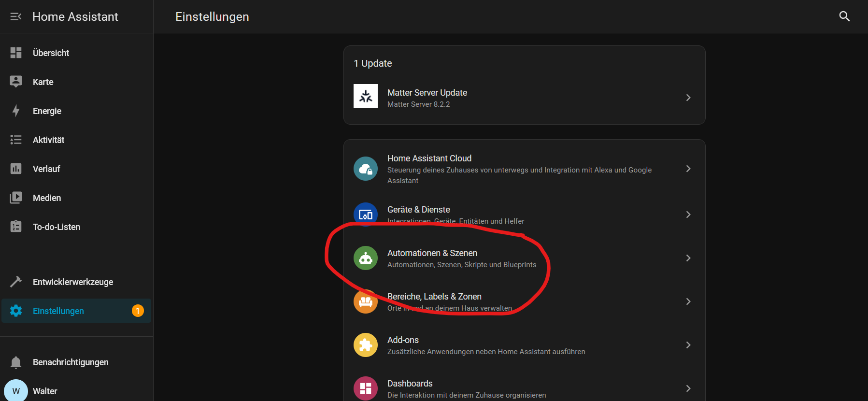This screenshot has width=868, height=401.
Task: Open Übersicht in the sidebar
Action: tap(51, 53)
